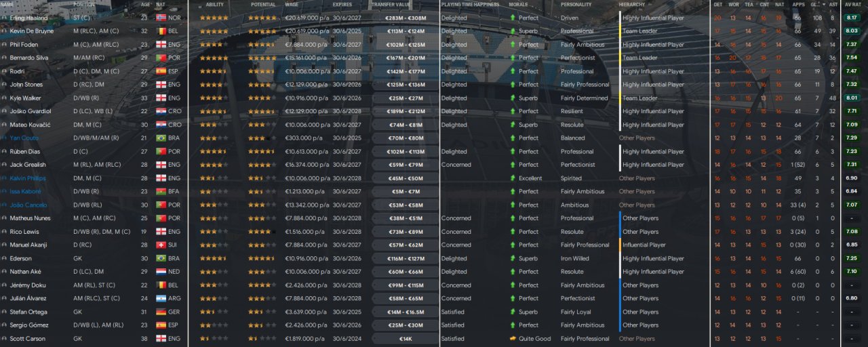The width and height of the screenshot is (868, 347).
Task: Click the green morale arrow in Jérémy Doku's row
Action: (x=513, y=285)
